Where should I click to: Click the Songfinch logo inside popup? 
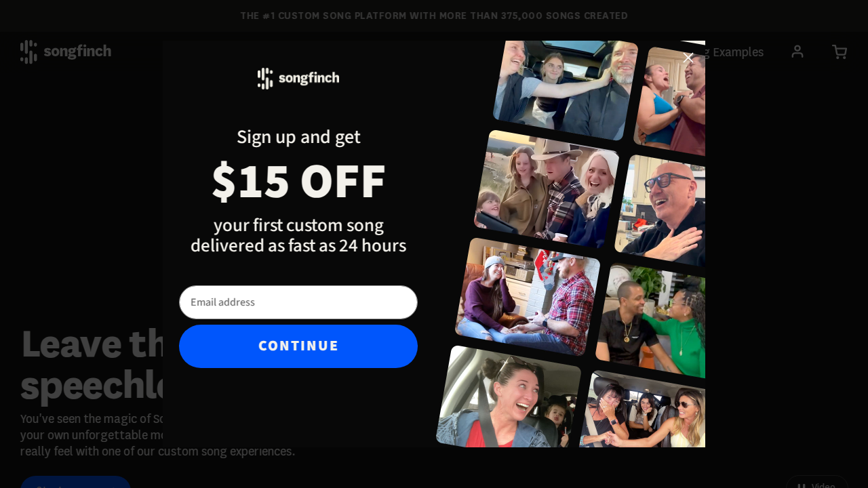(x=298, y=79)
